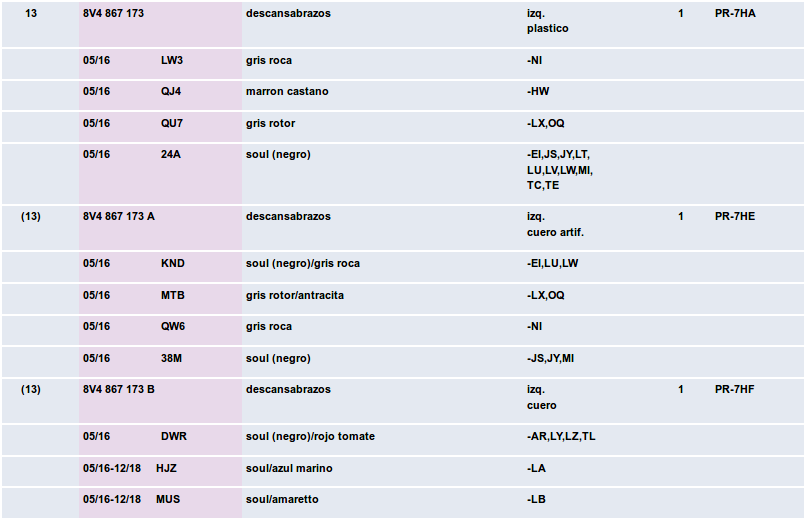Screen dimensions: 804x518
Task: Select the "soul (negro)/rojo tomate" row text
Action: pyautogui.click(x=310, y=437)
